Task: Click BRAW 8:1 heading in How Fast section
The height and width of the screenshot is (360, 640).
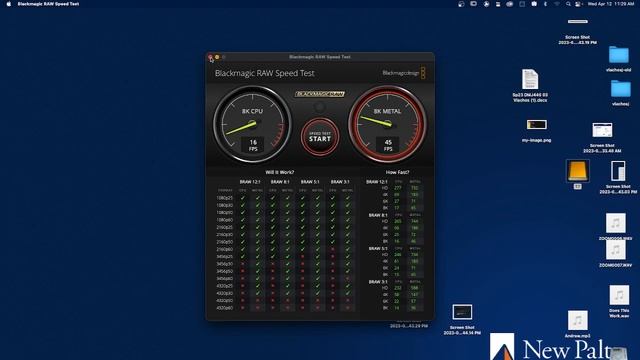Action: click(x=378, y=215)
